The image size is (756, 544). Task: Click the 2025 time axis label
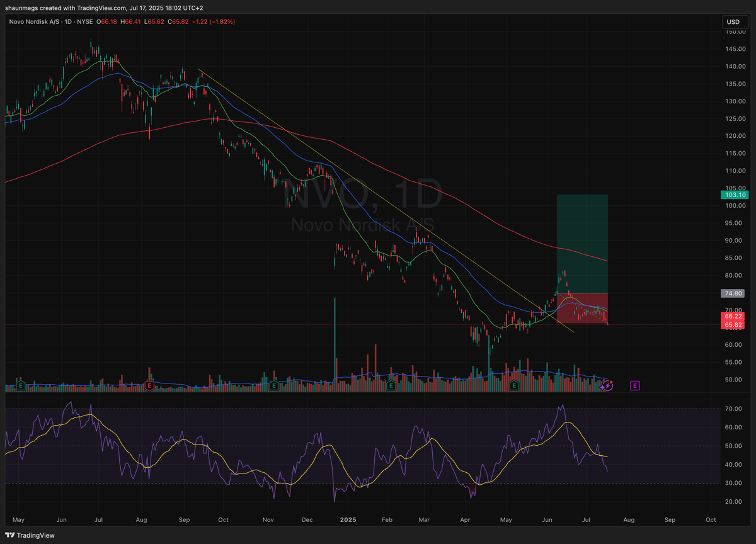348,520
